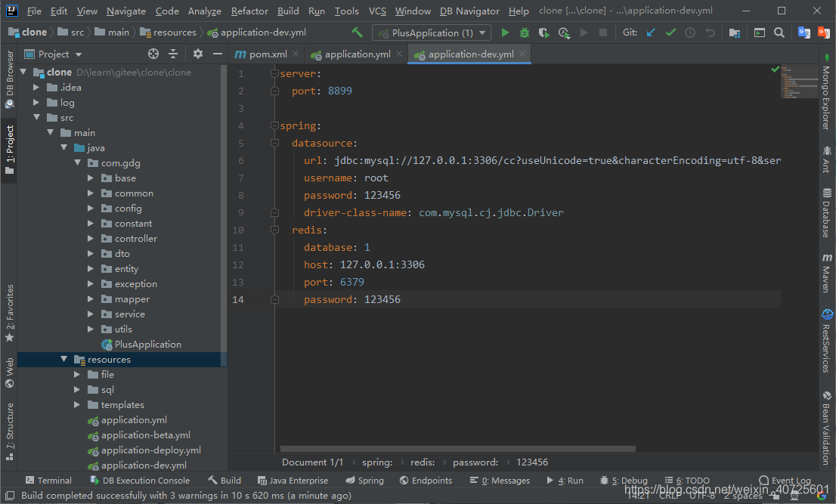Collapse the com.gdg package

(77, 162)
